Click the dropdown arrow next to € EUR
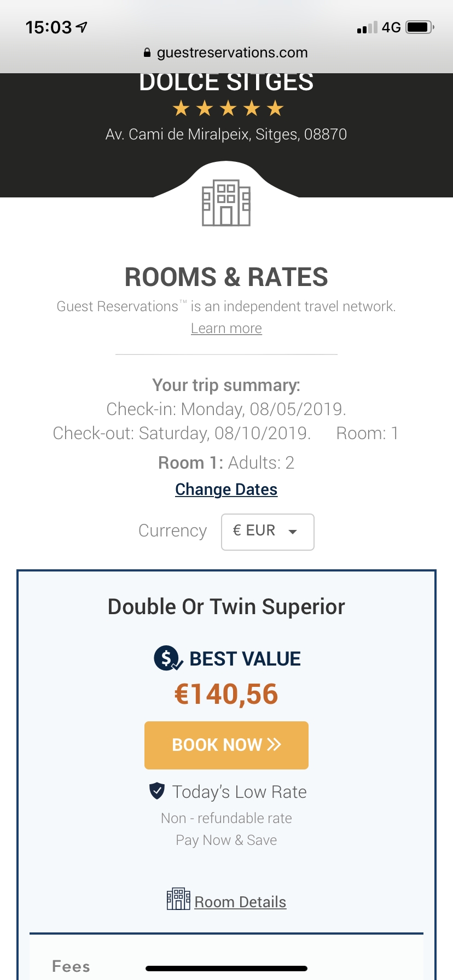453x980 pixels. pyautogui.click(x=293, y=532)
